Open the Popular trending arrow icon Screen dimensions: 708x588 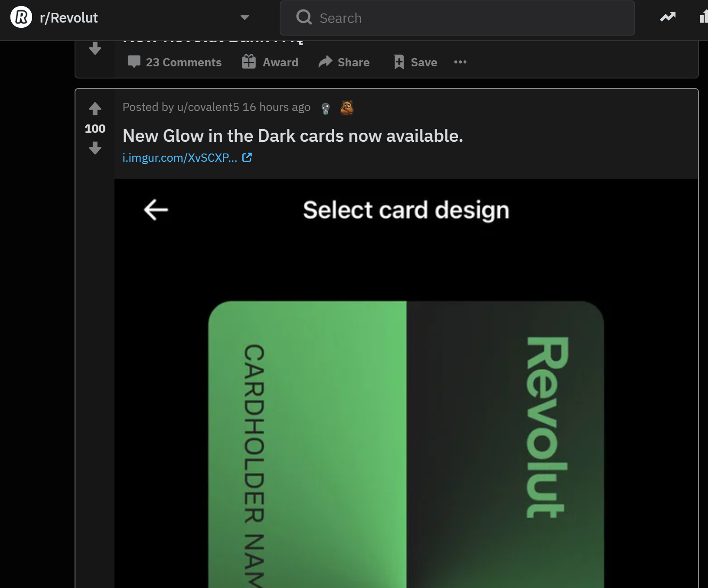(668, 17)
